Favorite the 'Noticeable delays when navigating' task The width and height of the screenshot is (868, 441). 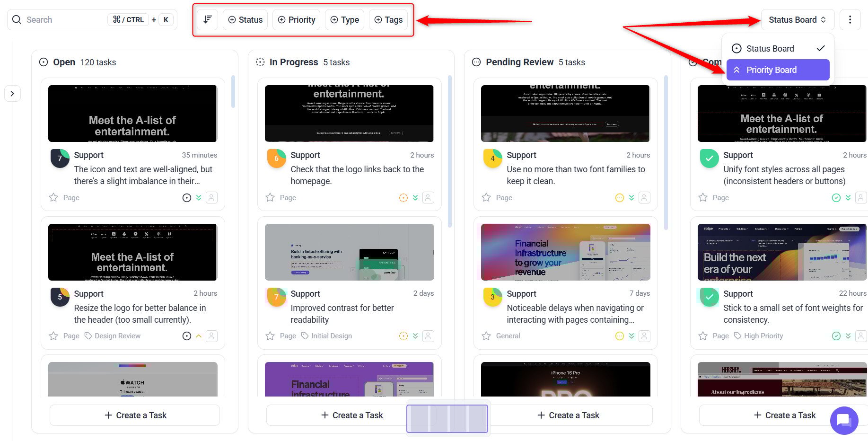coord(486,336)
